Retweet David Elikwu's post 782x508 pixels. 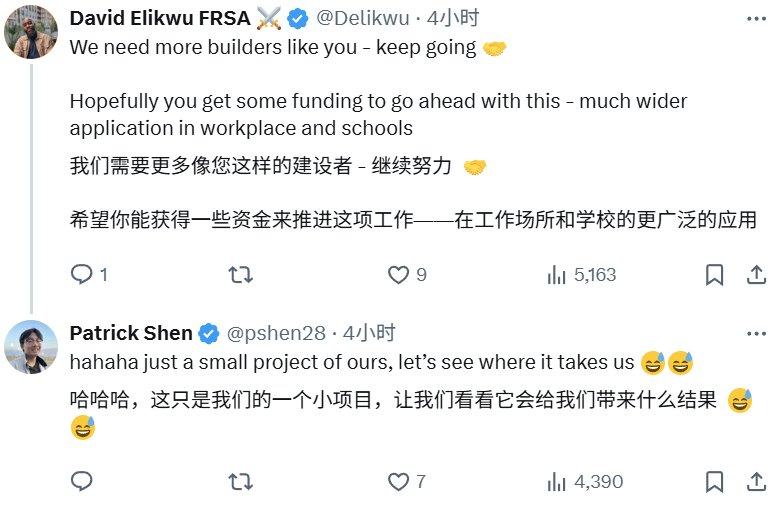(240, 275)
